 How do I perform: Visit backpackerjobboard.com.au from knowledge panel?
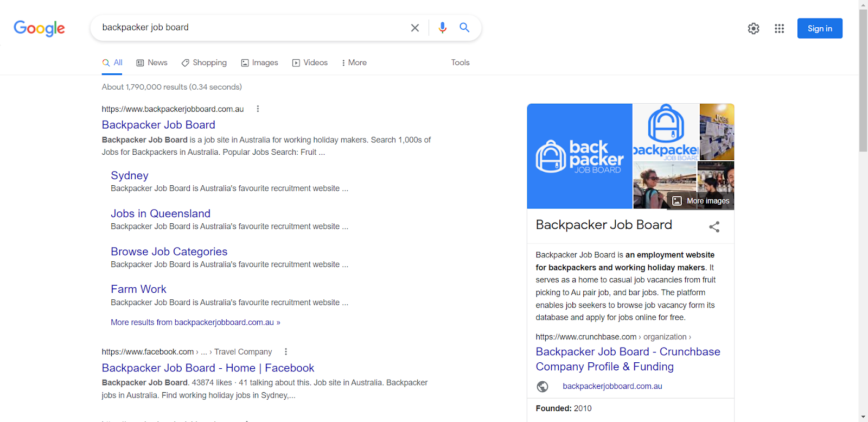(x=612, y=386)
